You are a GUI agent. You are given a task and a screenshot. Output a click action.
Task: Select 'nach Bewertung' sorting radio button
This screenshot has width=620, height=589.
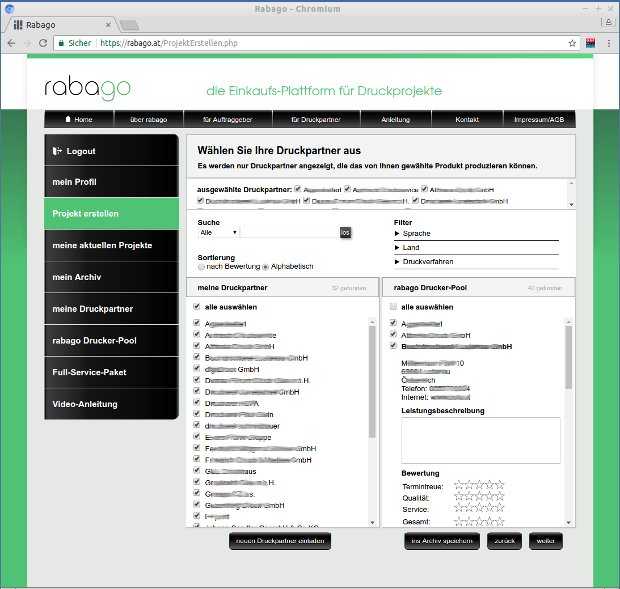click(x=201, y=267)
